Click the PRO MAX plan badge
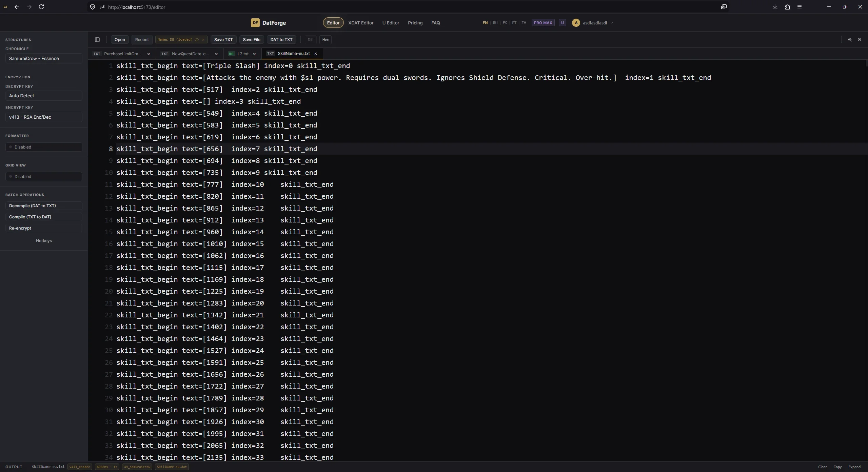 [543, 23]
